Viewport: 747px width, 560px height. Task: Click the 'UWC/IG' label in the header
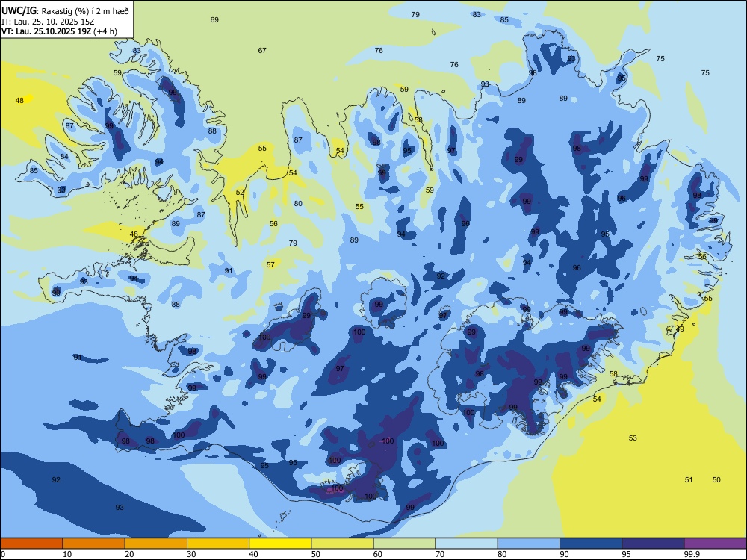tap(19, 10)
